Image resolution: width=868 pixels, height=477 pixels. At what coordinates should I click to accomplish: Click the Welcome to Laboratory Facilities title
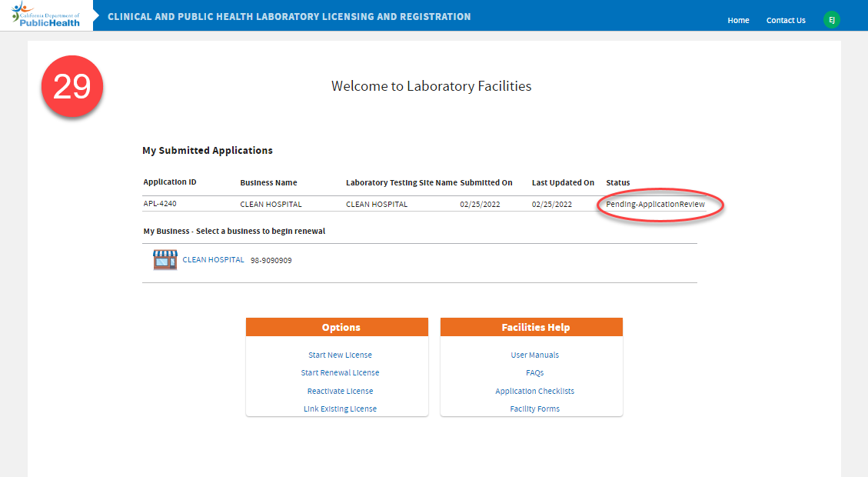431,86
